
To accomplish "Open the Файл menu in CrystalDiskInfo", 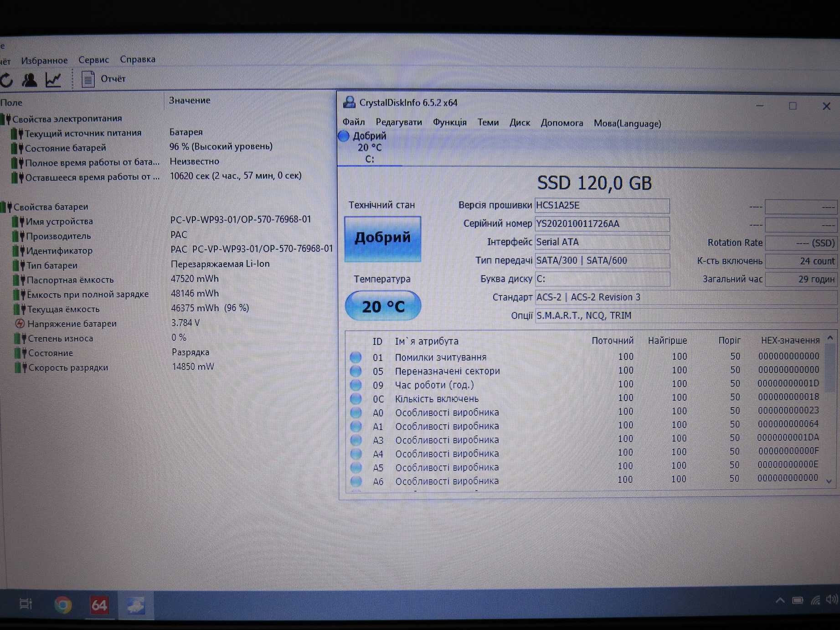I will tap(353, 122).
